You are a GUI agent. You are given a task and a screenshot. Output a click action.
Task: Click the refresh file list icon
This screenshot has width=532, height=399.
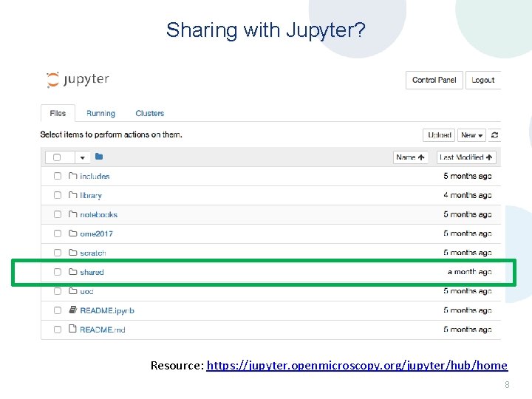[x=494, y=135]
